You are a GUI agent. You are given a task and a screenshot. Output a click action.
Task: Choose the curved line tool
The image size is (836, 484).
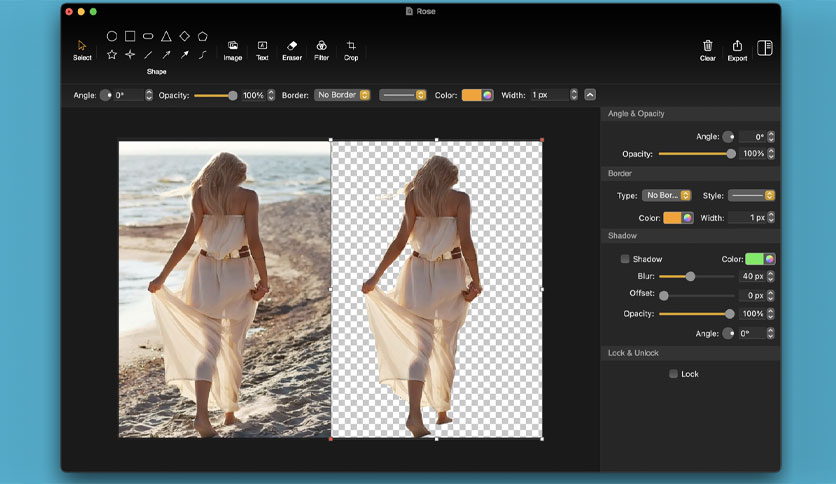click(x=203, y=54)
